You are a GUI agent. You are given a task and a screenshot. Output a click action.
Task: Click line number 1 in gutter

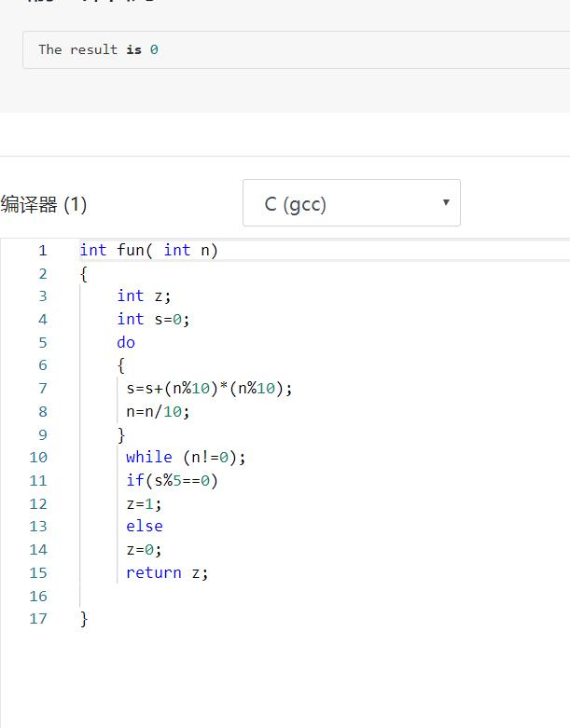point(43,251)
